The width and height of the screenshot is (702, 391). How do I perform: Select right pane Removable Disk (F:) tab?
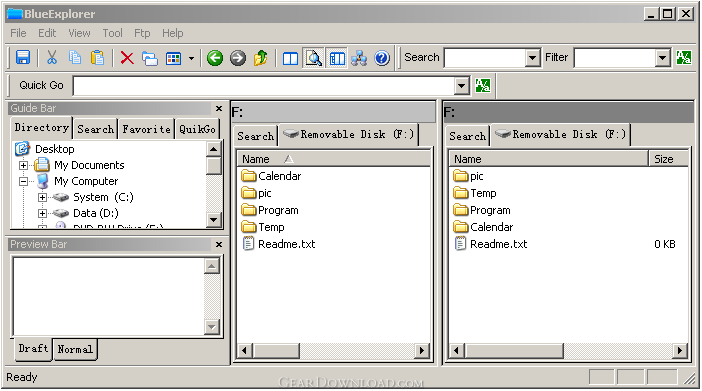[x=561, y=134]
